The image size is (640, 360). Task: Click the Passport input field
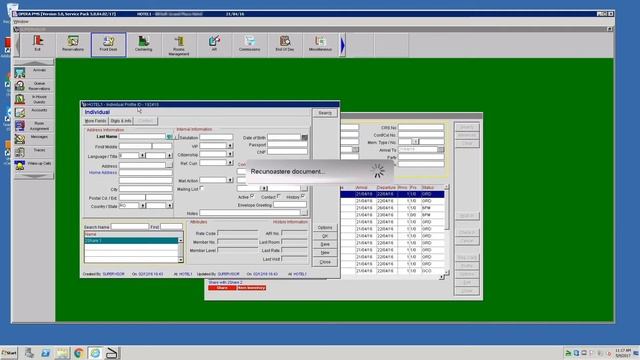coord(287,144)
